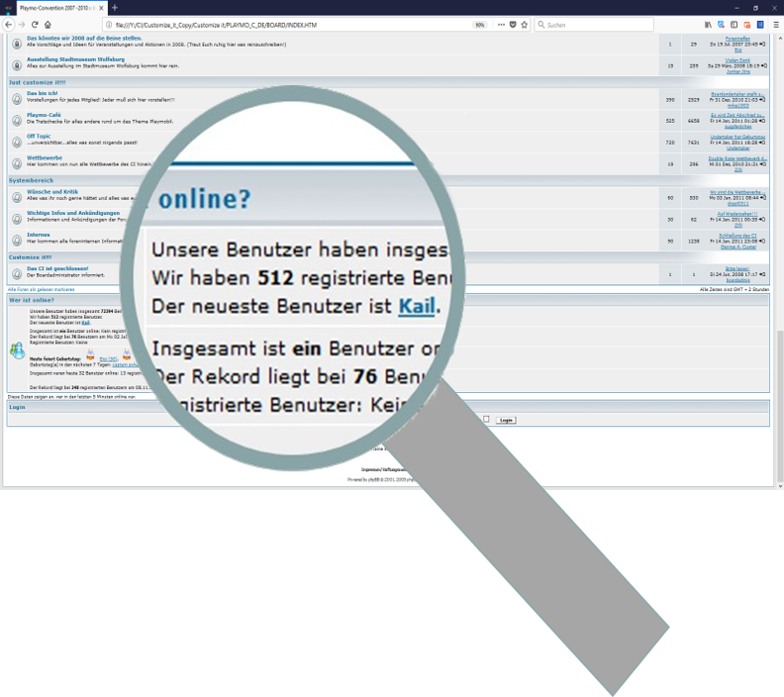Viewport: 784px width, 697px height.
Task: Click the forum icon beside Playmo-Café
Action: (17, 119)
